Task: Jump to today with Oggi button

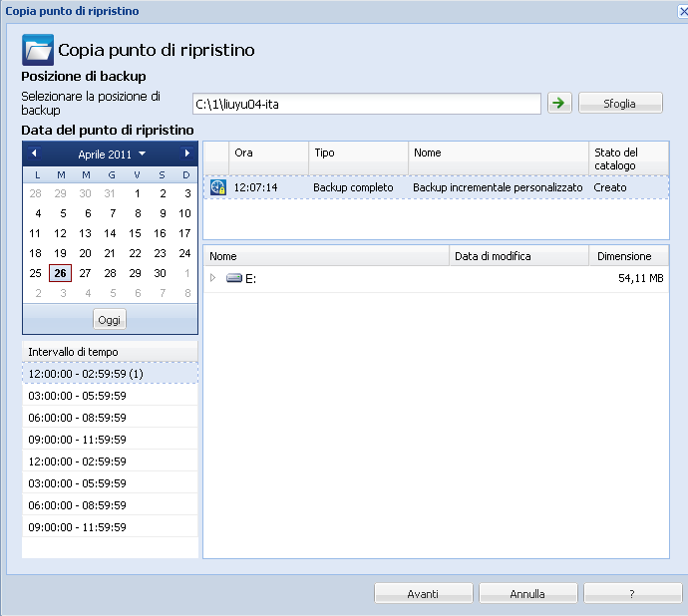Action: pos(110,320)
